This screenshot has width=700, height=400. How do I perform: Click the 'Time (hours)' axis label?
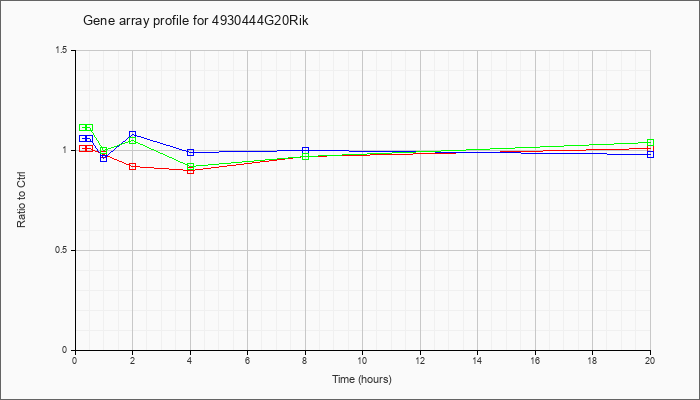coord(362,379)
